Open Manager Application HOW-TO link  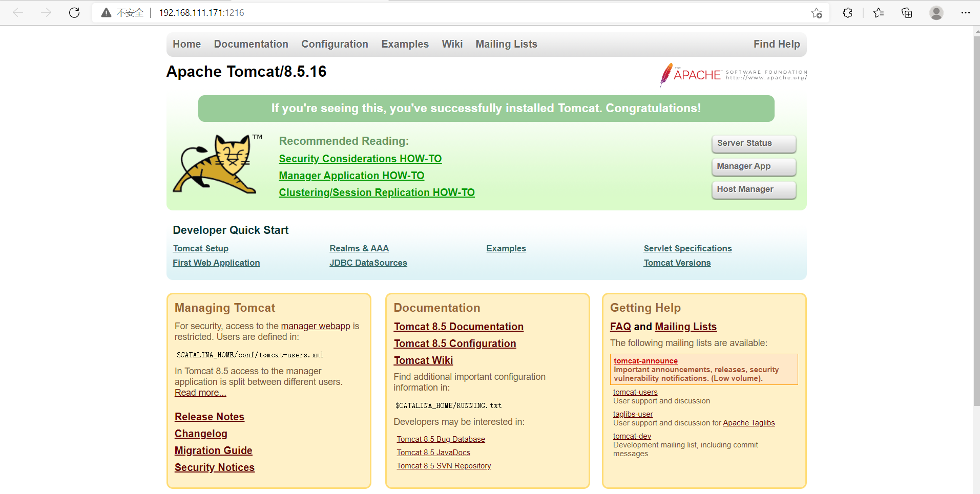point(351,176)
